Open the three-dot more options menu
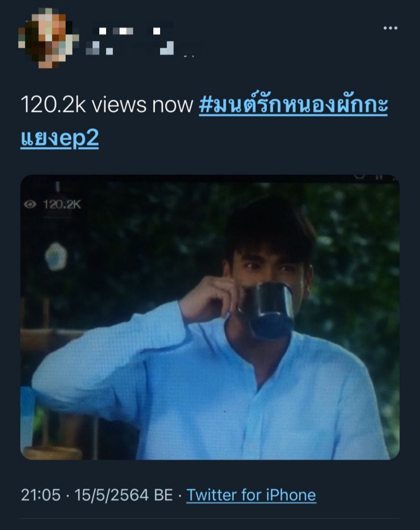Screen dimensions: 420x530 click(390, 28)
